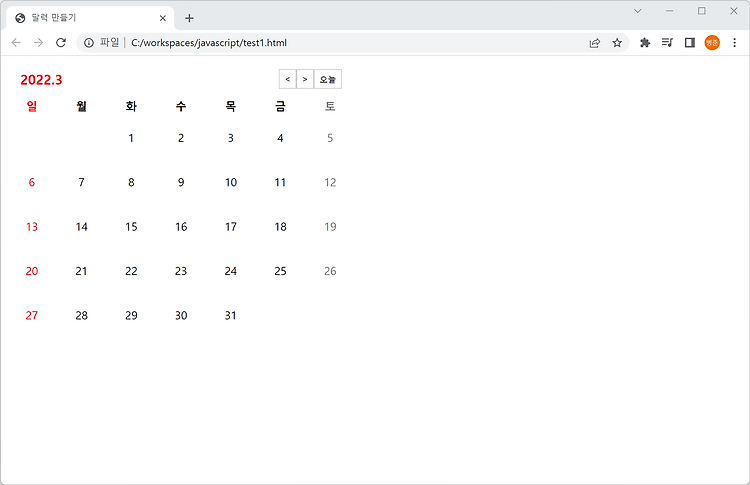This screenshot has height=485, width=750.
Task: Go to previous month with < button
Action: pyautogui.click(x=287, y=79)
